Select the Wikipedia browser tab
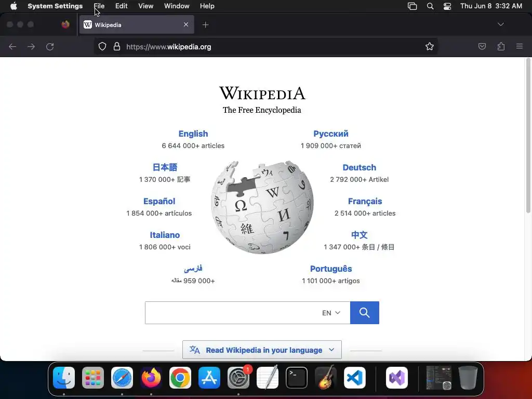The width and height of the screenshot is (532, 399). pos(137,24)
